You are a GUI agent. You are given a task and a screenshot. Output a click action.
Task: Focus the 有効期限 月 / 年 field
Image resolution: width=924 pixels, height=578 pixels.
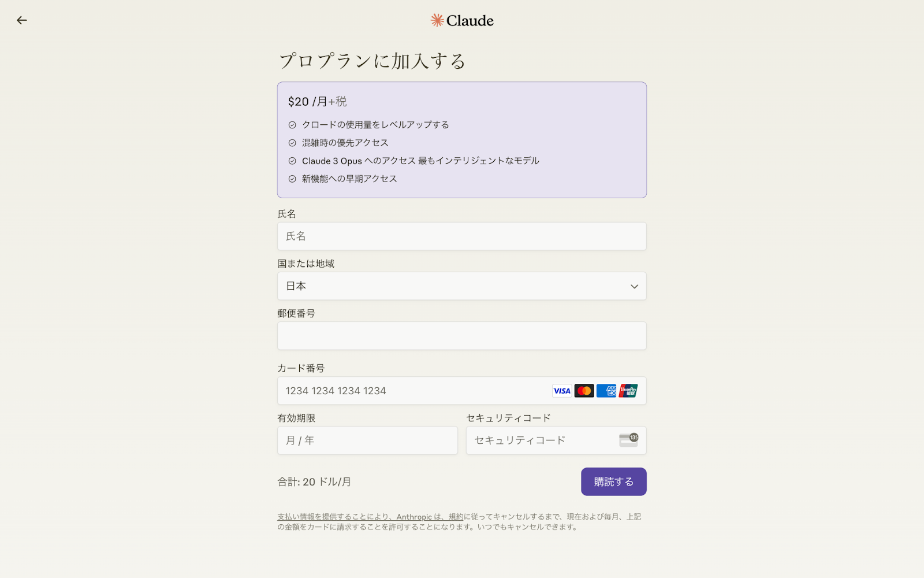click(367, 440)
